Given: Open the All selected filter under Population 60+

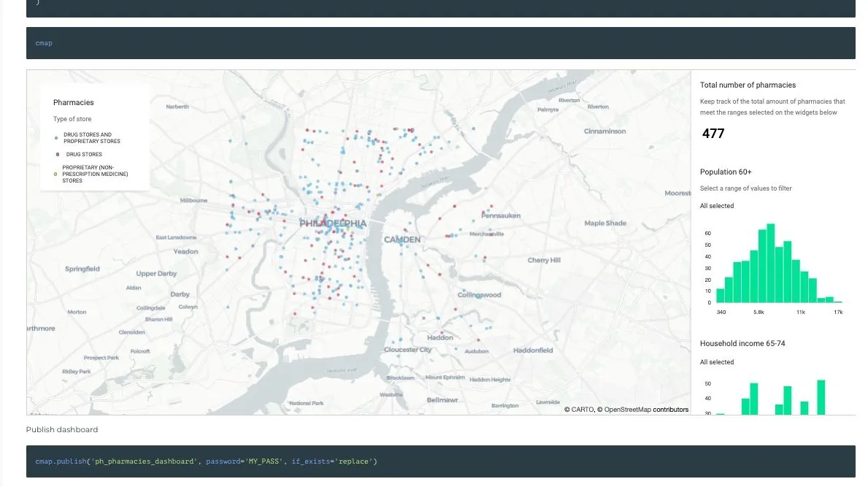Looking at the screenshot, I should click(717, 206).
